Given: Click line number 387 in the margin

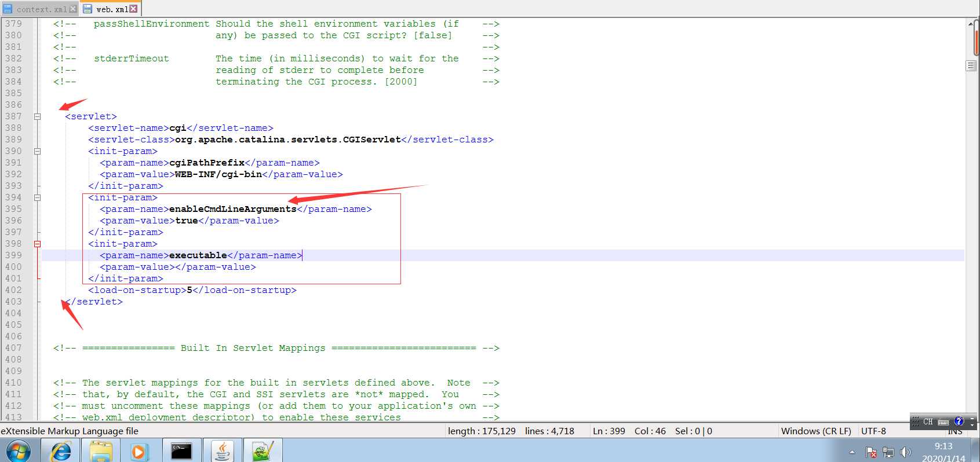Looking at the screenshot, I should click(x=13, y=116).
